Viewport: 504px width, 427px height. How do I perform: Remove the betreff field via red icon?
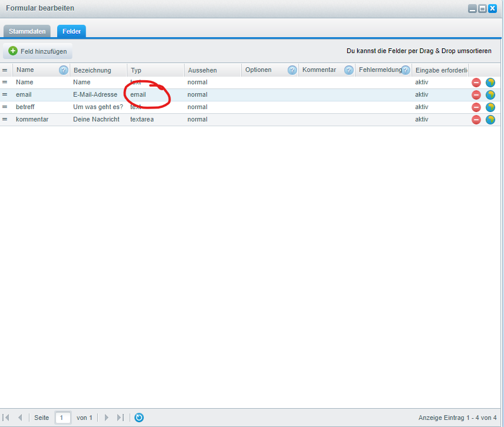476,107
